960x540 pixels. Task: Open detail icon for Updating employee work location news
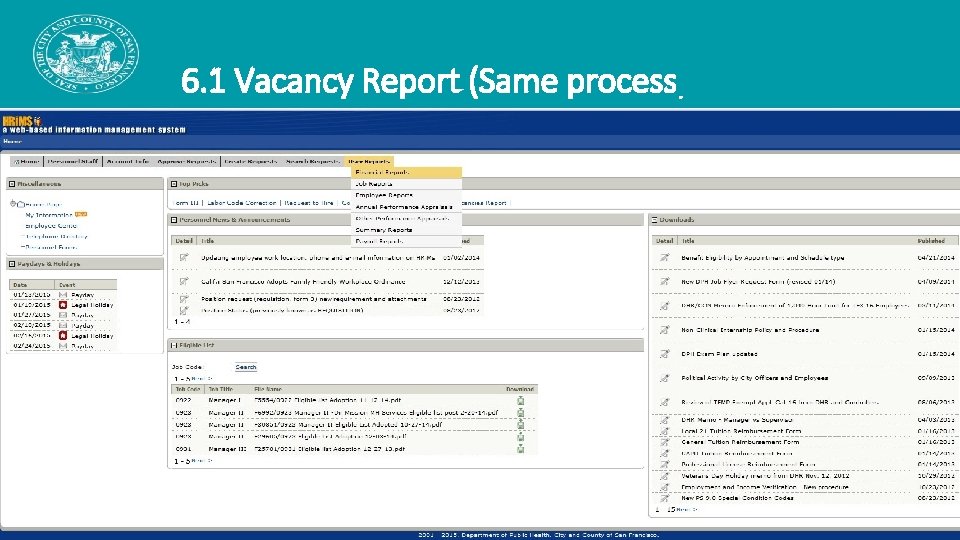point(184,258)
